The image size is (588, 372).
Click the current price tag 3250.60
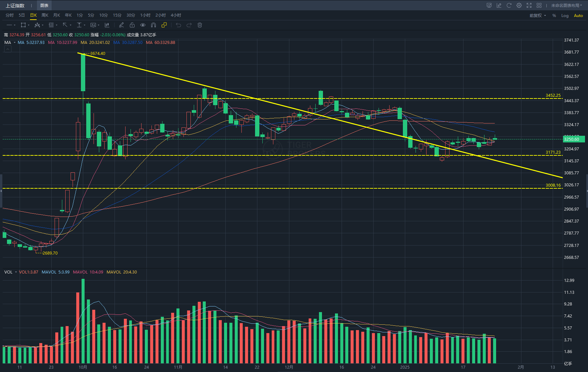coord(574,139)
